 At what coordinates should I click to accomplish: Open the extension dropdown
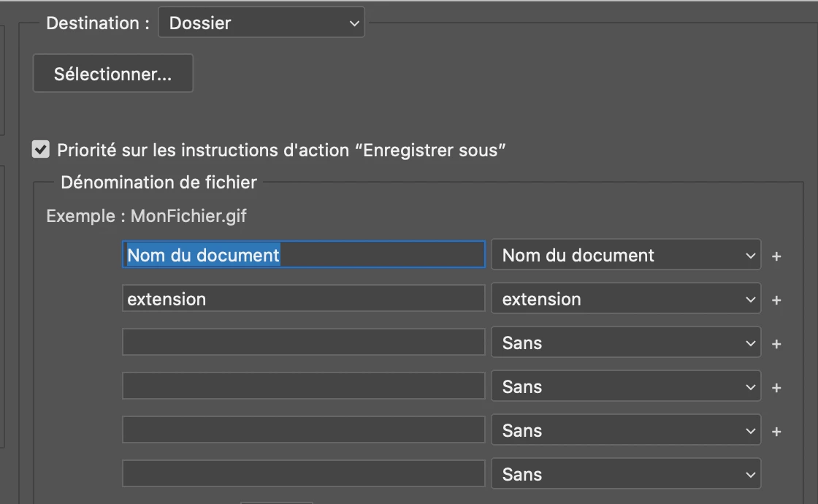click(625, 299)
